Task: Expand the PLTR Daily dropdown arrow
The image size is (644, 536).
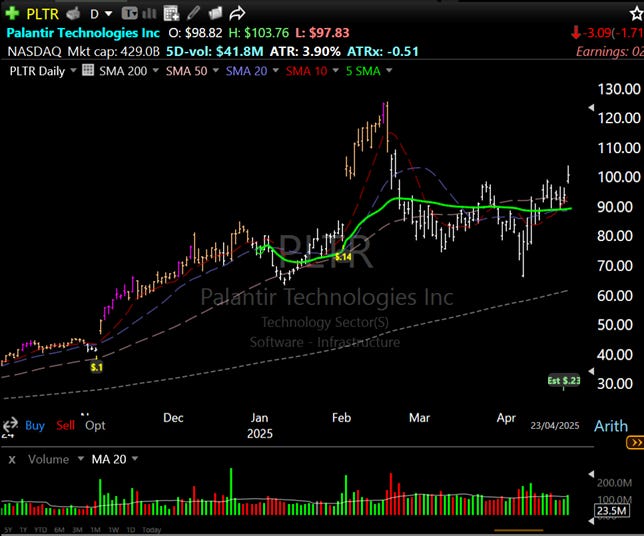Action: (73, 70)
